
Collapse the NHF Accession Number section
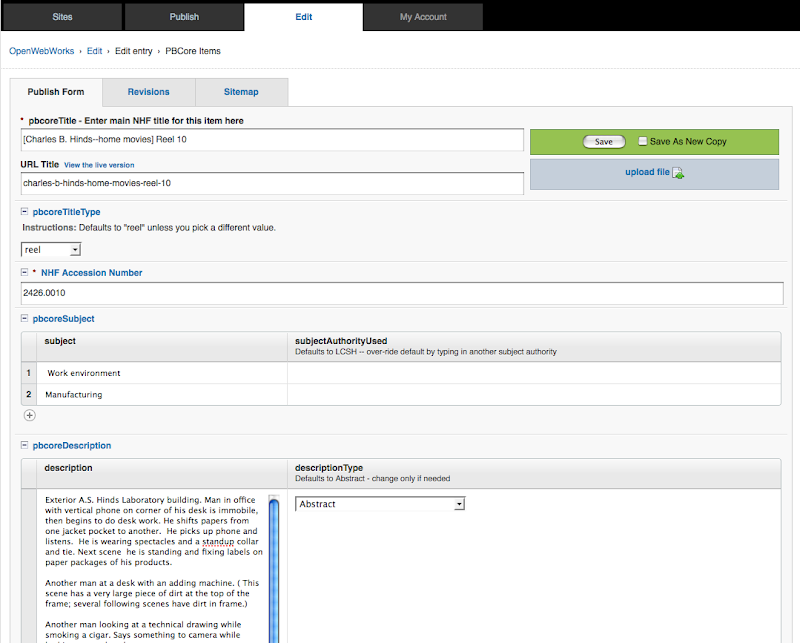click(x=24, y=273)
